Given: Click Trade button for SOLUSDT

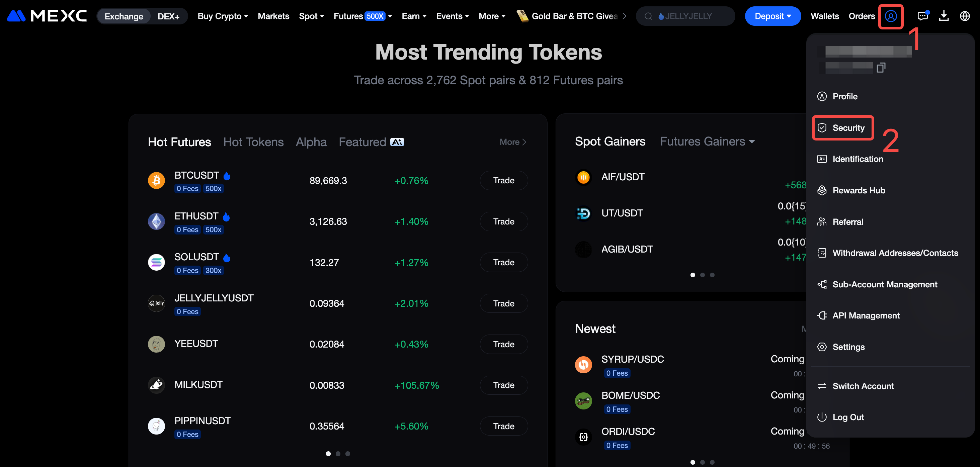Looking at the screenshot, I should pyautogui.click(x=503, y=262).
